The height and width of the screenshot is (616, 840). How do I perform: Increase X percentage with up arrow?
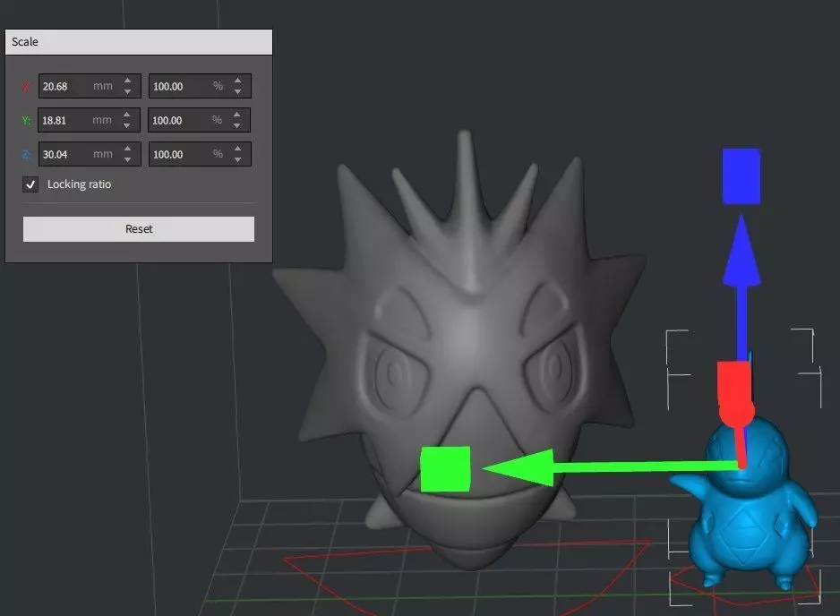pyautogui.click(x=238, y=81)
